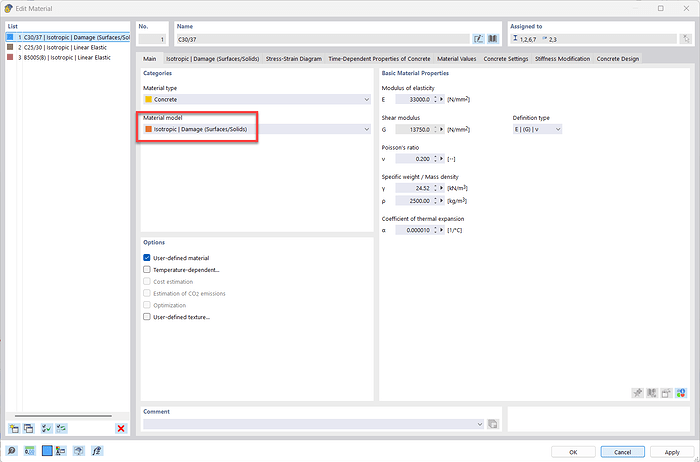Click the select-in-graphic icon in Assigned to
The image size is (700, 462).
coord(683,38)
